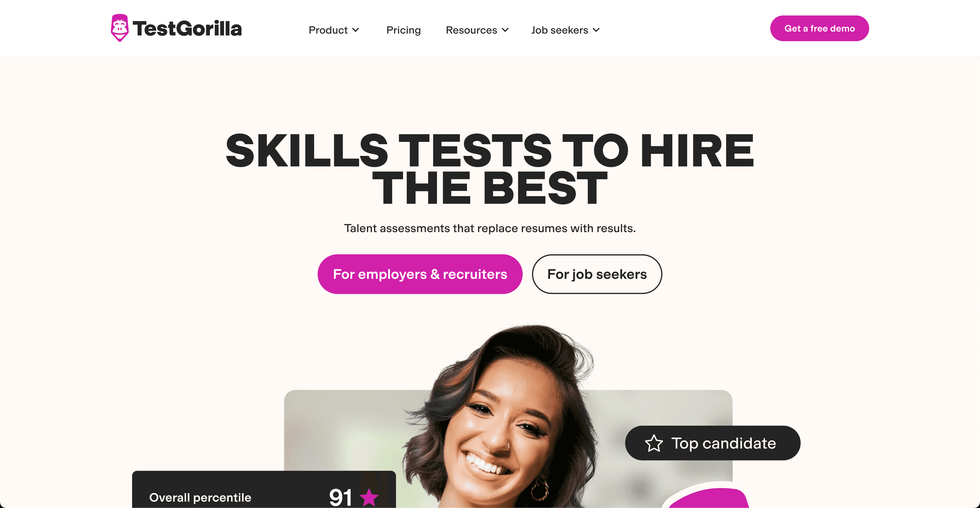Click the Skills tests to hire headline

point(490,168)
